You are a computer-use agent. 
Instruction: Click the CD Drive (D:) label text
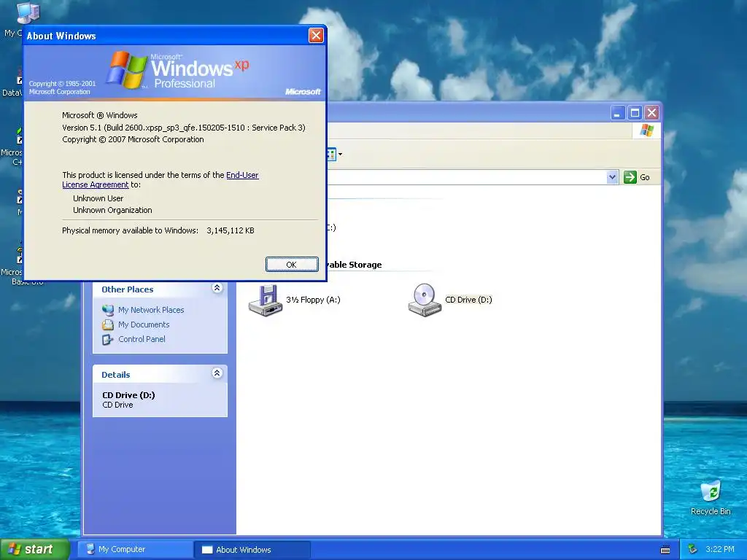click(x=468, y=300)
